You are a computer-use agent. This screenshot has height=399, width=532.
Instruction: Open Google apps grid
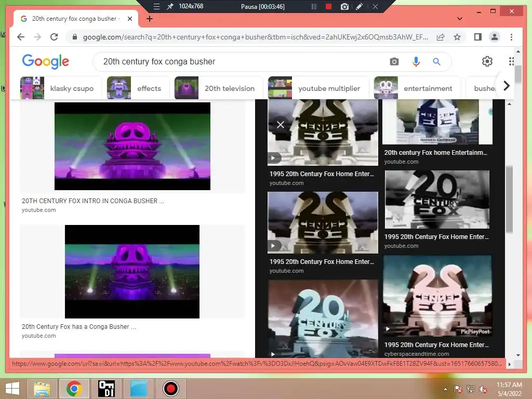pyautogui.click(x=511, y=61)
